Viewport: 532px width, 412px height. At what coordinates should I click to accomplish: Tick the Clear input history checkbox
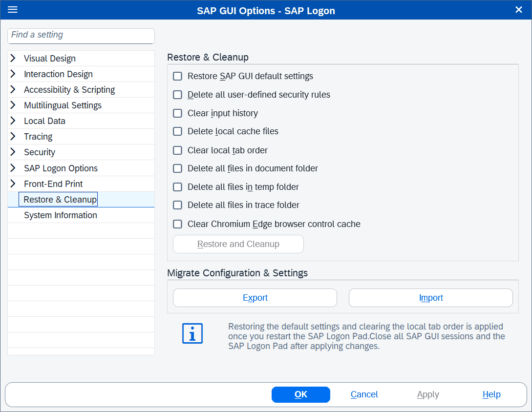(177, 113)
